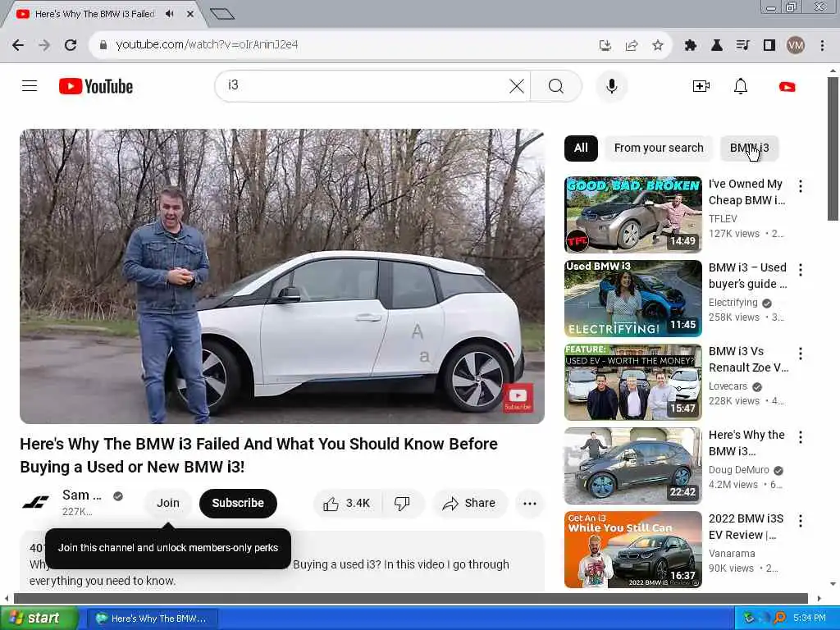Open Used BMW i3 Electrifying thumbnail
Screen dimensions: 840x630
coord(632,298)
